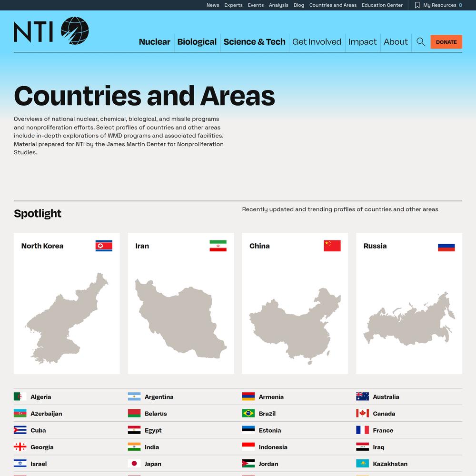The width and height of the screenshot is (476, 476).
Task: Click the France flag icon
Action: [x=362, y=430]
